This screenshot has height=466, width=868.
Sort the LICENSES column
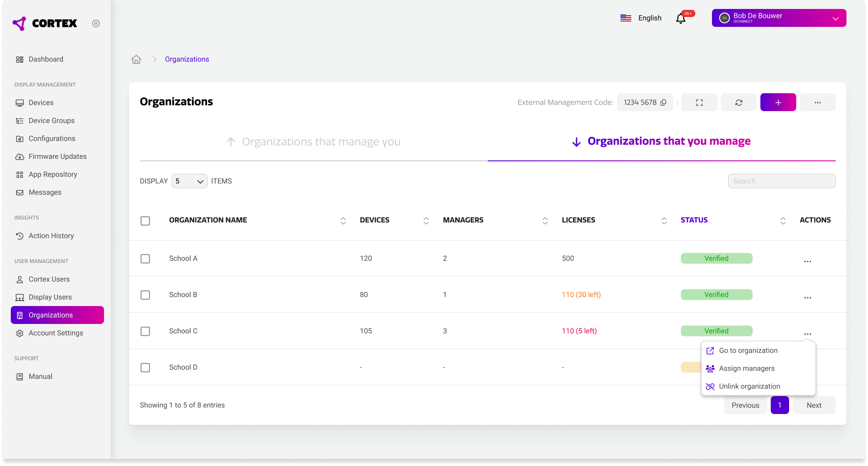coord(664,220)
